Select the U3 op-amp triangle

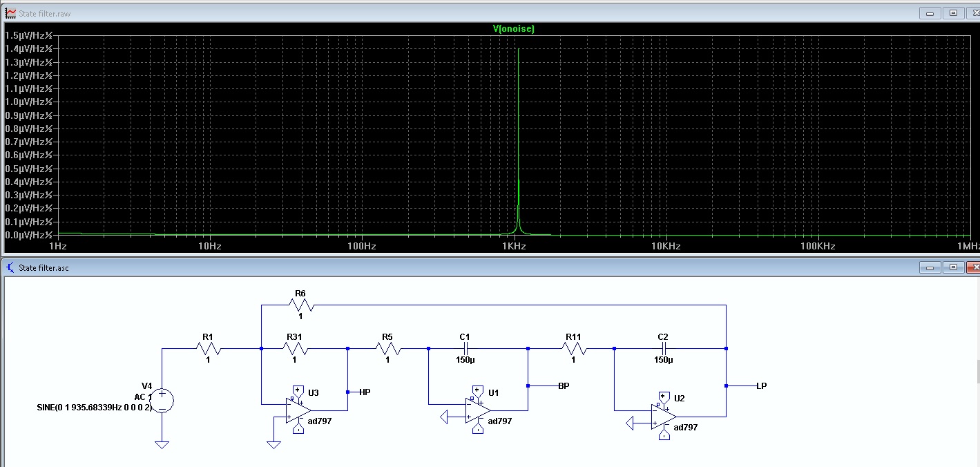298,409
